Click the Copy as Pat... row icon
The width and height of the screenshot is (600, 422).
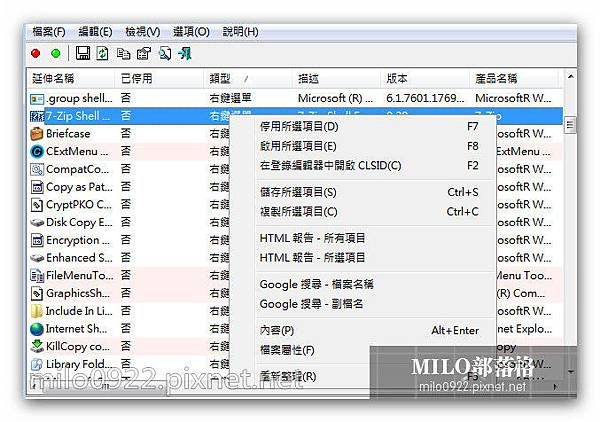37,187
